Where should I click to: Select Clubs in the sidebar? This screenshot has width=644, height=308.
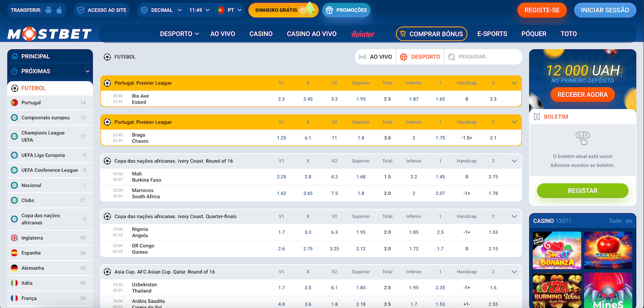tap(50, 200)
